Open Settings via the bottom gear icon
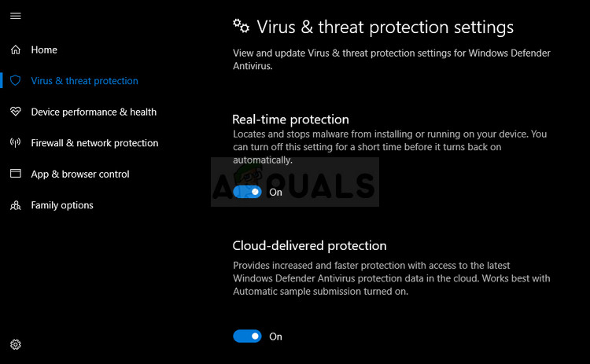590x364 pixels. pos(16,344)
